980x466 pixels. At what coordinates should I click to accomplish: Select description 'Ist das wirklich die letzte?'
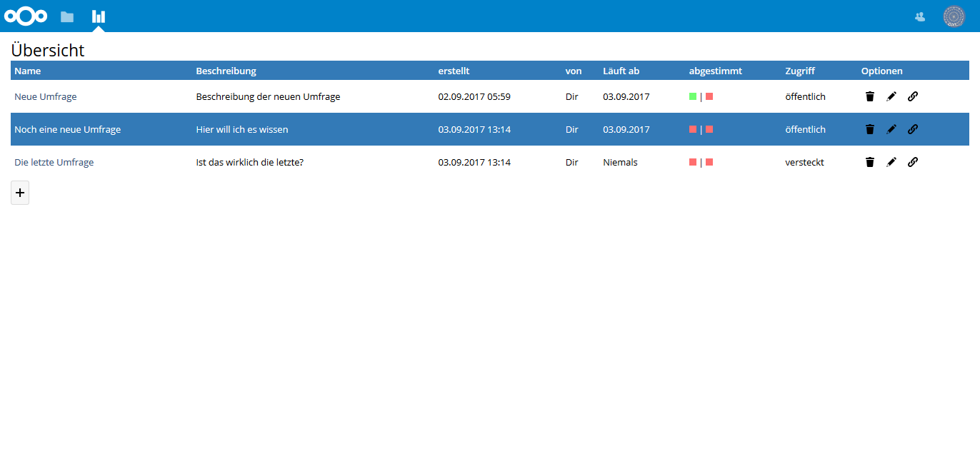250,162
